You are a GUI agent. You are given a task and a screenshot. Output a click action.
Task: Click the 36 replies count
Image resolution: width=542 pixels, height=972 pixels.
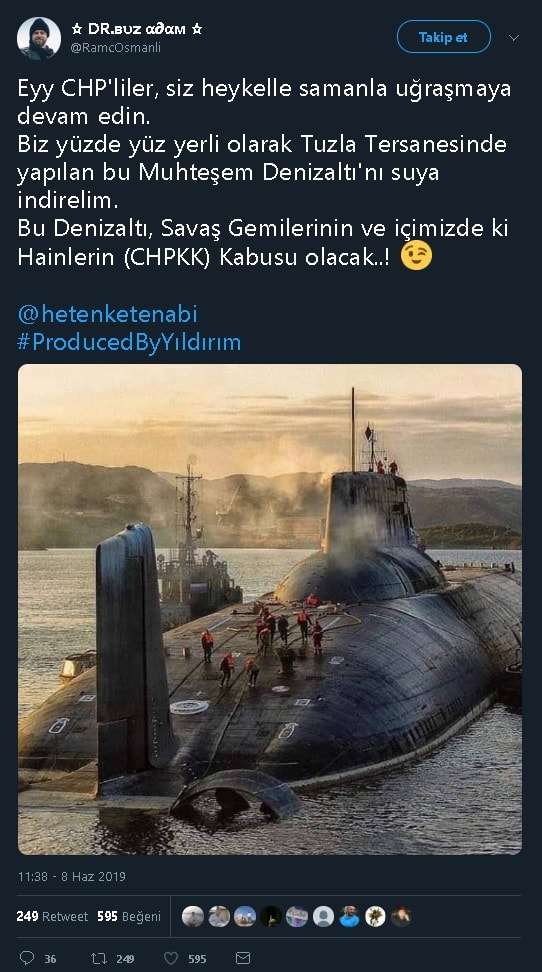tap(50, 959)
